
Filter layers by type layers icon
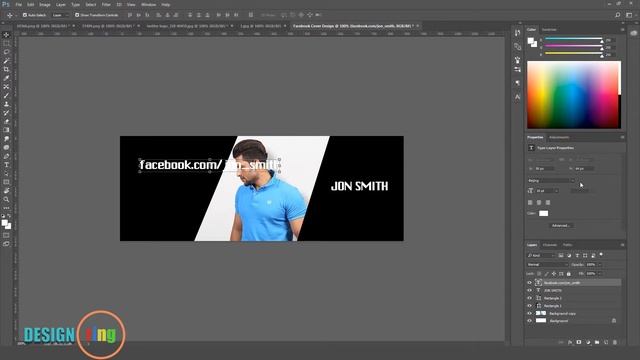click(x=577, y=256)
